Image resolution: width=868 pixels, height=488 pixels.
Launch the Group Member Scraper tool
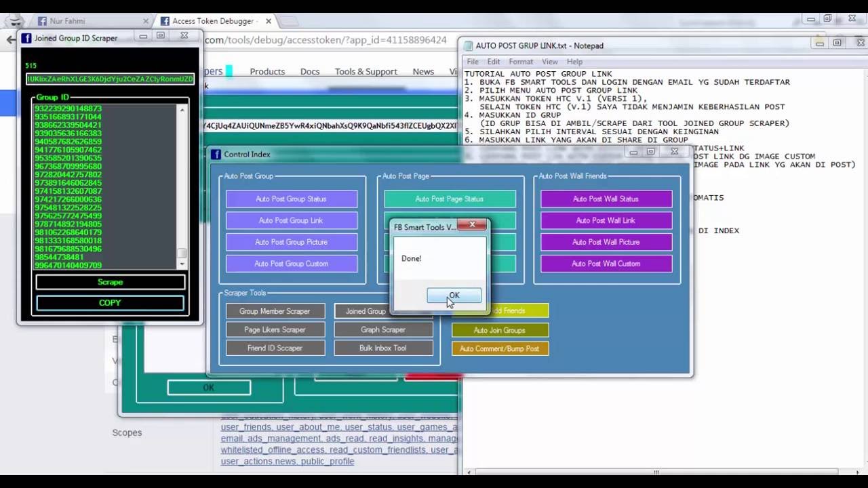[x=275, y=311]
